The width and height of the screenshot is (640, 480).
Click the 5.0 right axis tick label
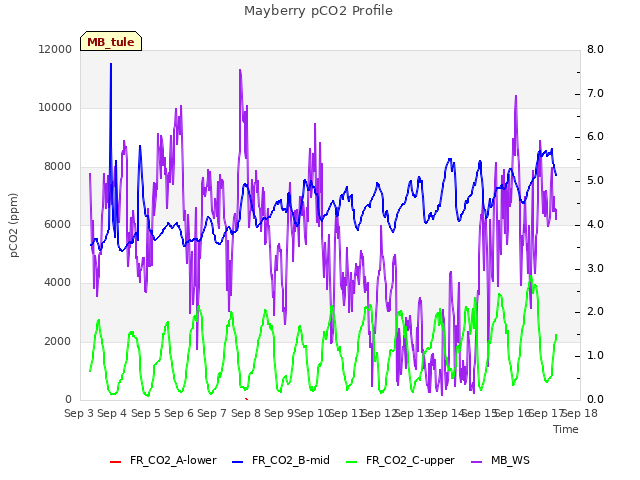coord(595,181)
